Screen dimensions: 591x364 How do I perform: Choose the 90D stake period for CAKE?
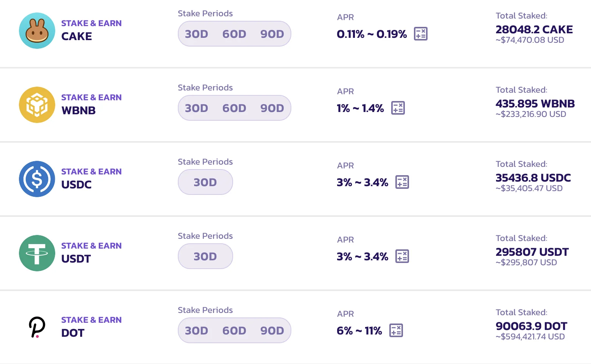[x=272, y=34]
